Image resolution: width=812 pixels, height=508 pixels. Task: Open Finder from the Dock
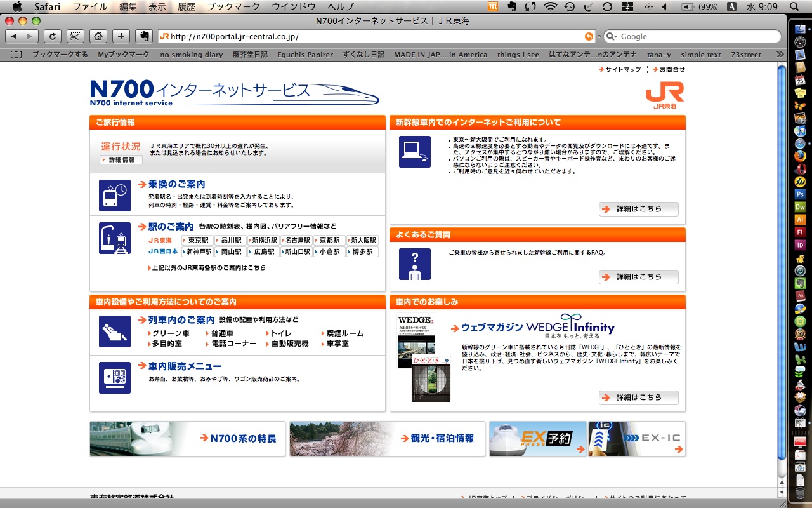pos(800,29)
